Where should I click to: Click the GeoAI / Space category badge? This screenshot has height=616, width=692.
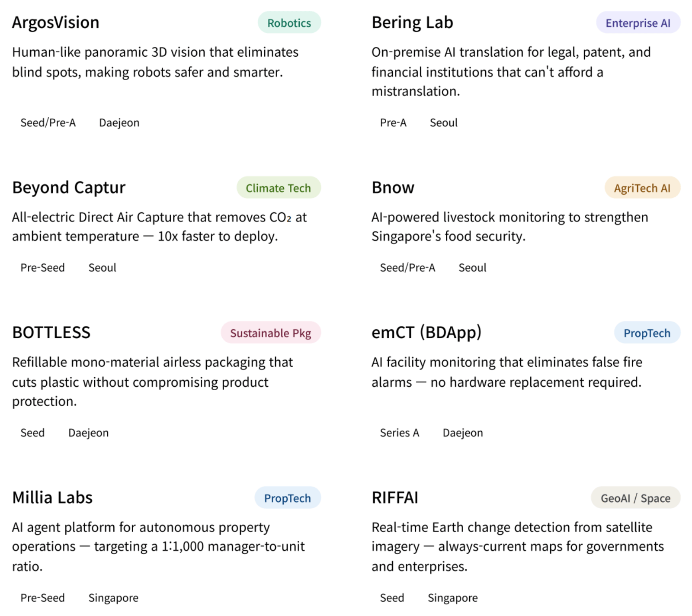coord(635,498)
